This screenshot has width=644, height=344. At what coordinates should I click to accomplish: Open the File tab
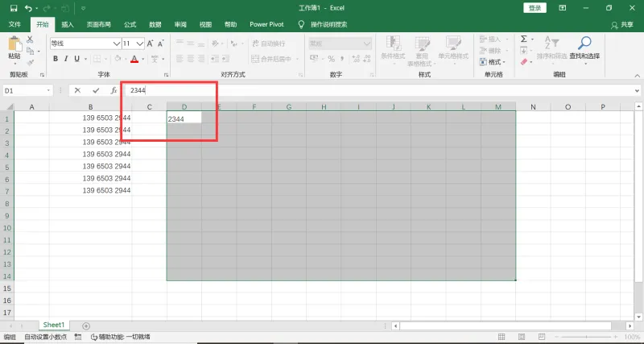tap(14, 25)
